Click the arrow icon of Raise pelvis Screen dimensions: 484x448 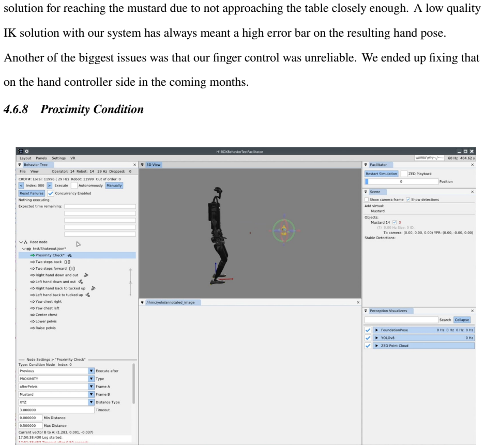point(33,328)
